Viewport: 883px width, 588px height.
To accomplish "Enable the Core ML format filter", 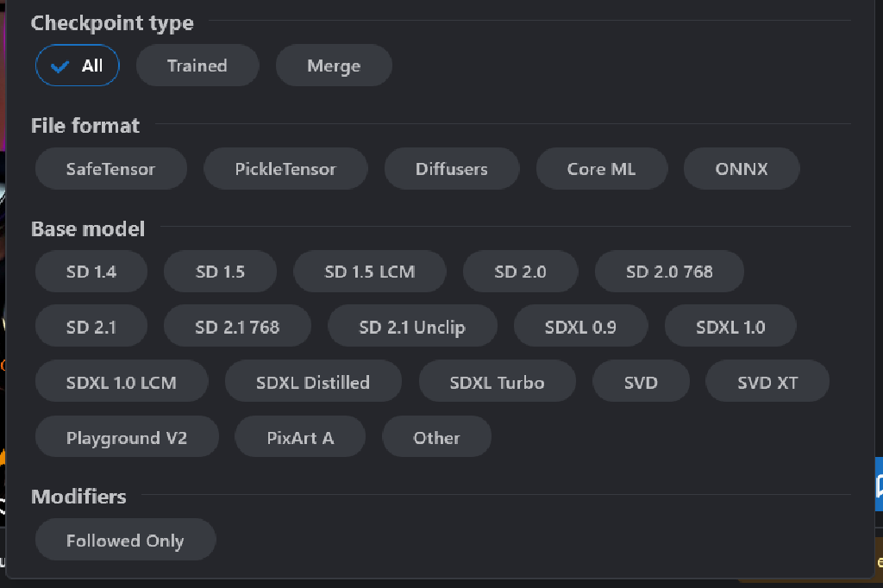I will (x=601, y=168).
